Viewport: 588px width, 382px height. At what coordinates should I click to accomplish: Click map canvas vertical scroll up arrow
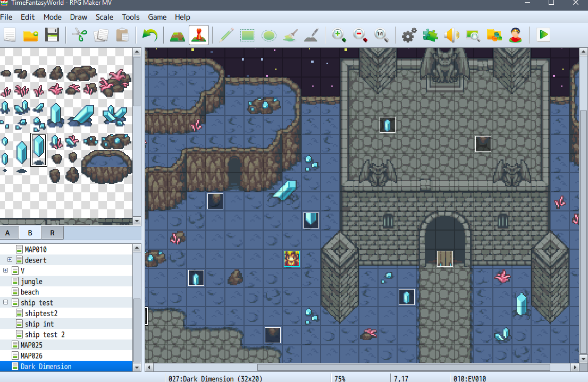tap(583, 52)
